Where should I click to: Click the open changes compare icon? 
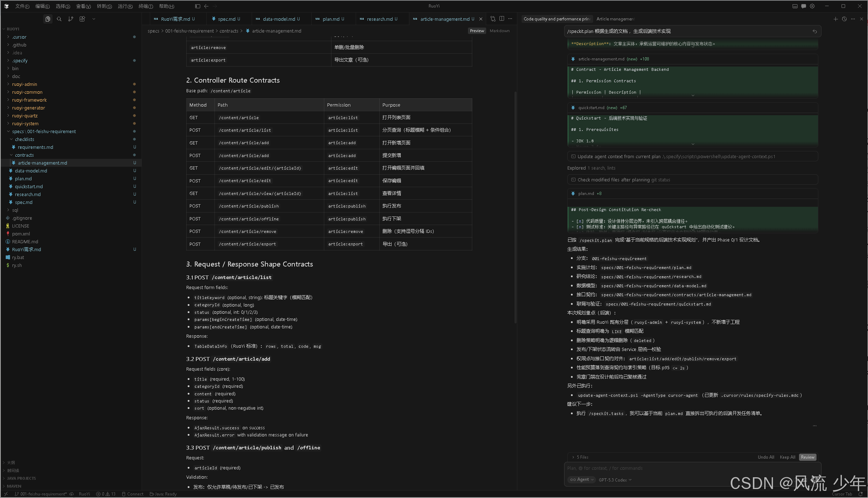click(493, 19)
